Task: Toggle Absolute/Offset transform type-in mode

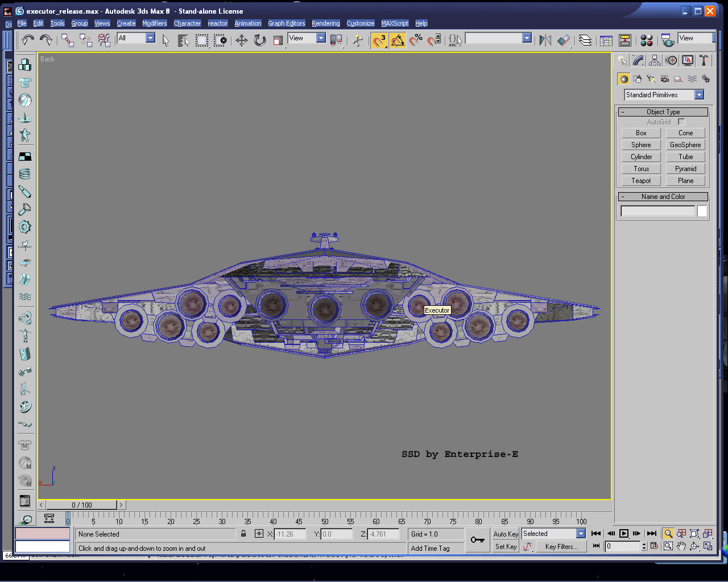Action: (x=259, y=534)
